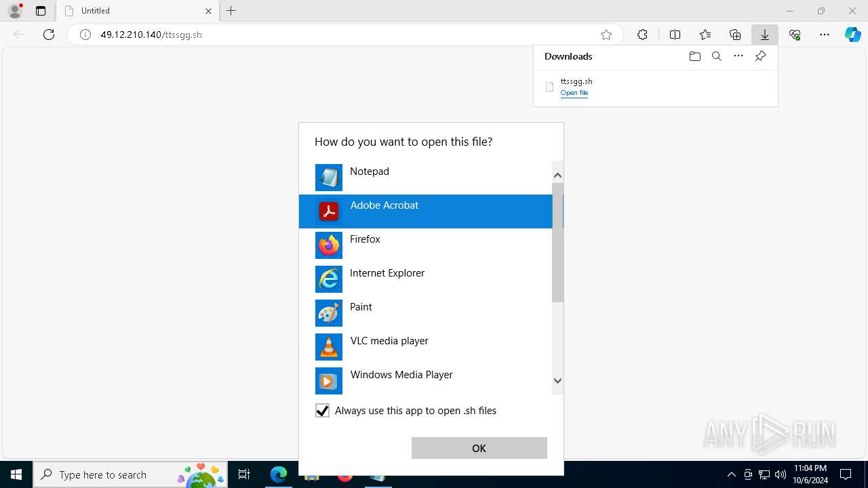The width and height of the screenshot is (868, 488).
Task: Open the network status icon
Action: point(764,474)
